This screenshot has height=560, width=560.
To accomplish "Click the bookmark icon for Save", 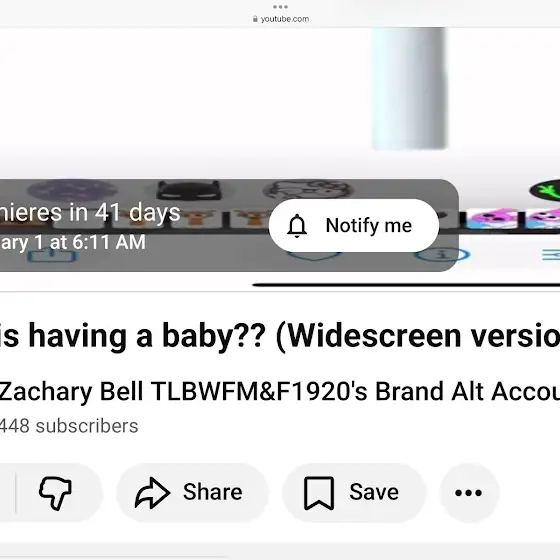I will (319, 493).
